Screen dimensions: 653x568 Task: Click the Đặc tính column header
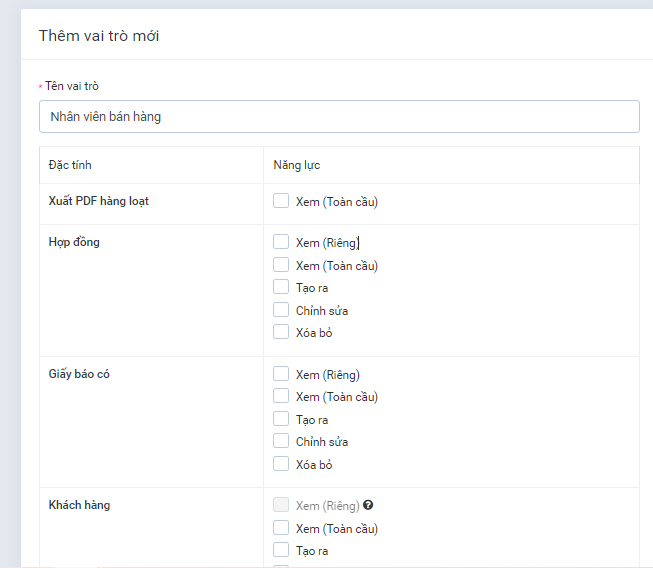click(70, 165)
